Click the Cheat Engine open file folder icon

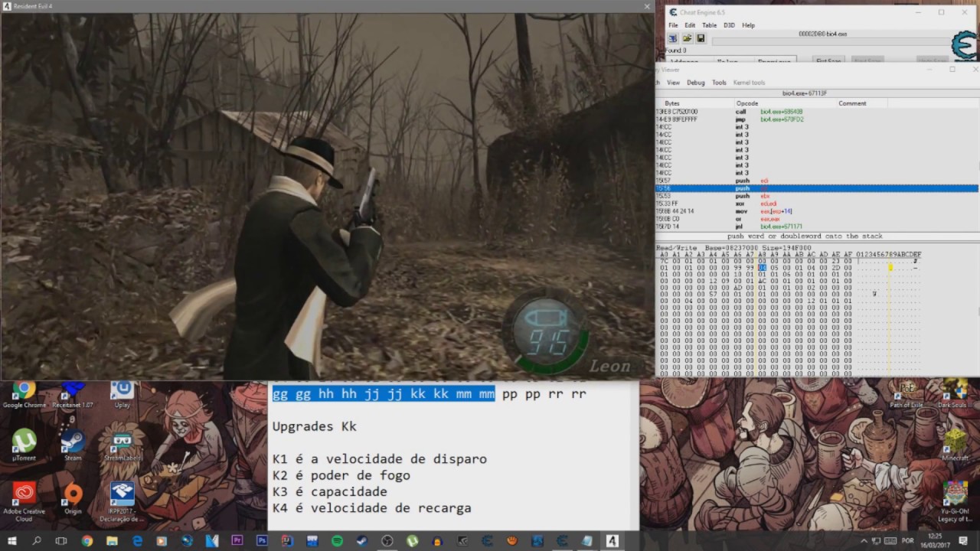click(x=687, y=38)
